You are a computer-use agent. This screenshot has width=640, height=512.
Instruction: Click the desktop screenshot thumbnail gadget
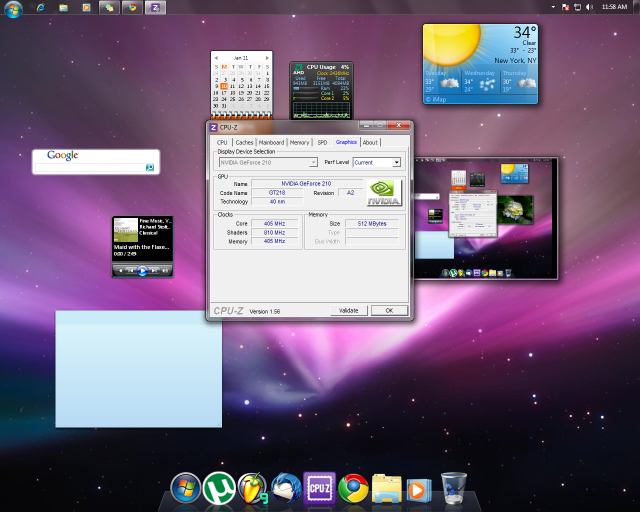pyautogui.click(x=486, y=218)
